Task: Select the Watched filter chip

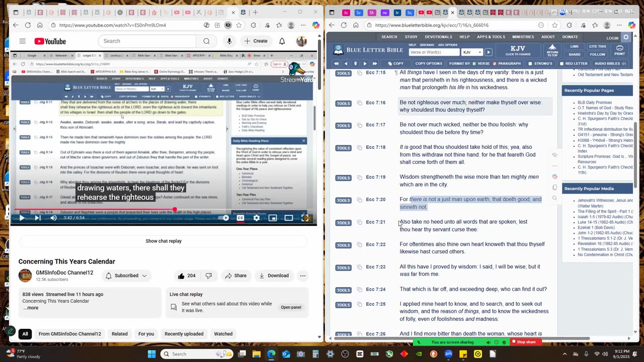Action: click(223, 334)
